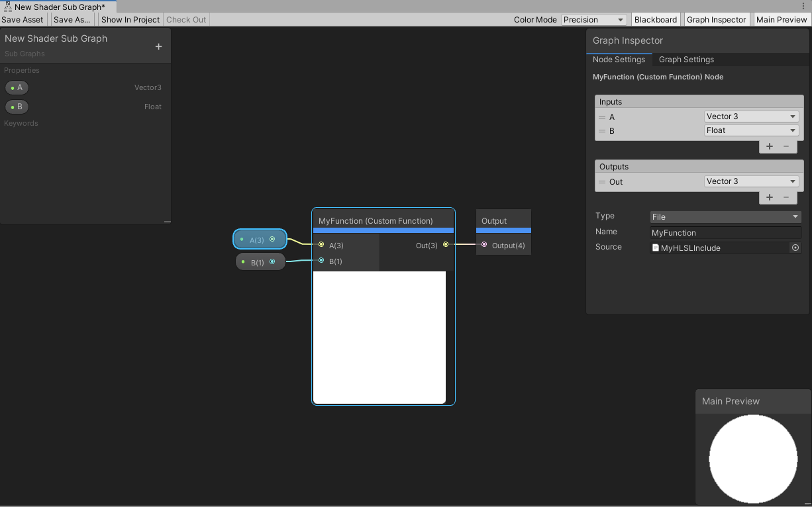Open the type dropdown for input B
This screenshot has height=507, width=812.
[x=751, y=130]
